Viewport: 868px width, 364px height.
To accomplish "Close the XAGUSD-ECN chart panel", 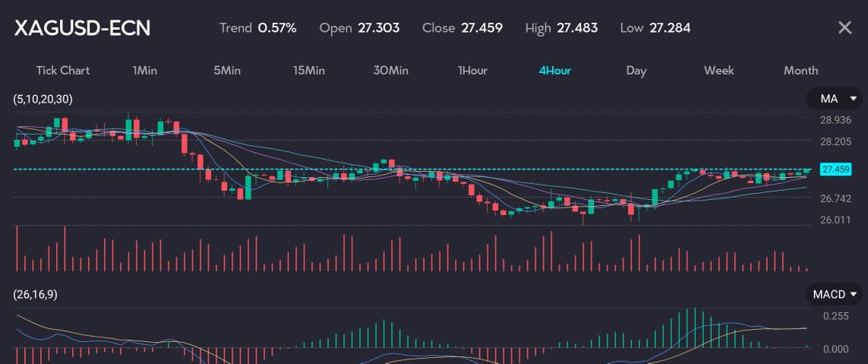I will point(844,28).
